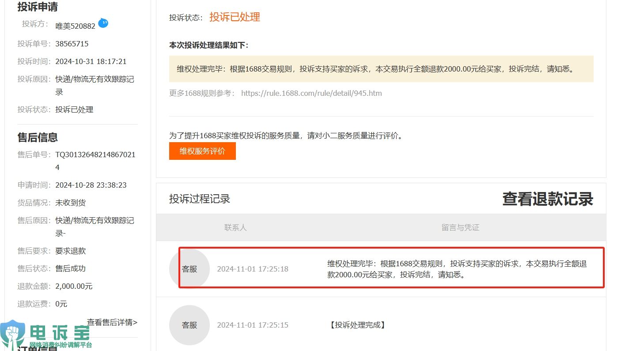The image size is (644, 351).
Task: Click the orange 投诉已处理 status text
Action: pos(235,17)
